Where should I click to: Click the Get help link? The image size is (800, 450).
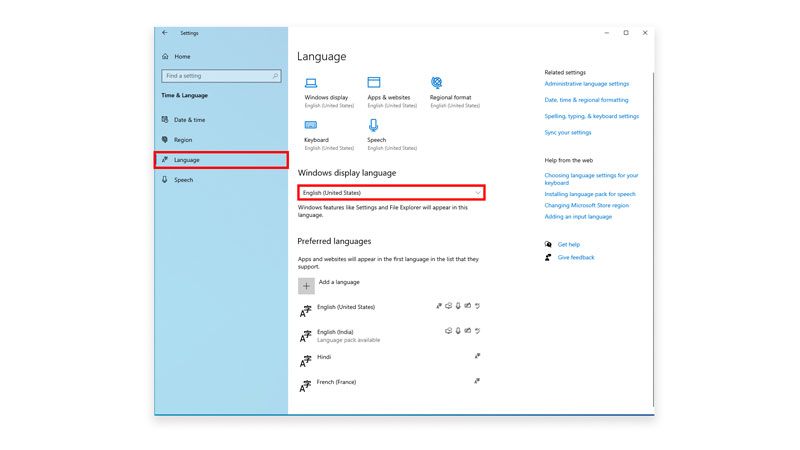(569, 245)
